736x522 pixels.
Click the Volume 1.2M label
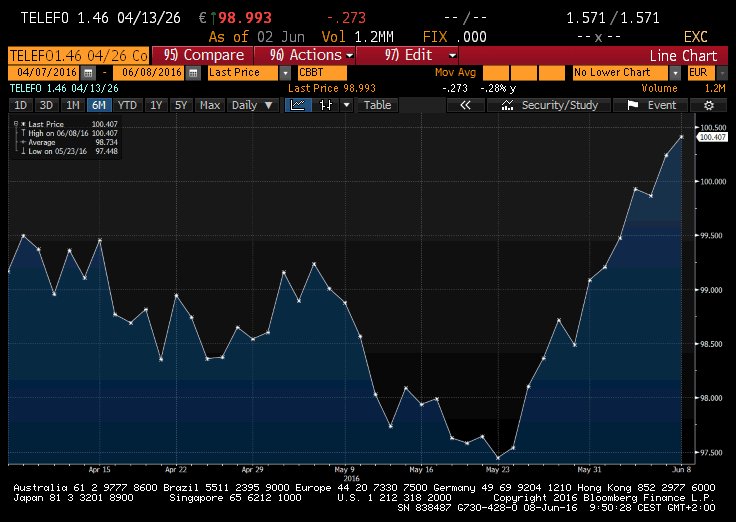click(683, 88)
